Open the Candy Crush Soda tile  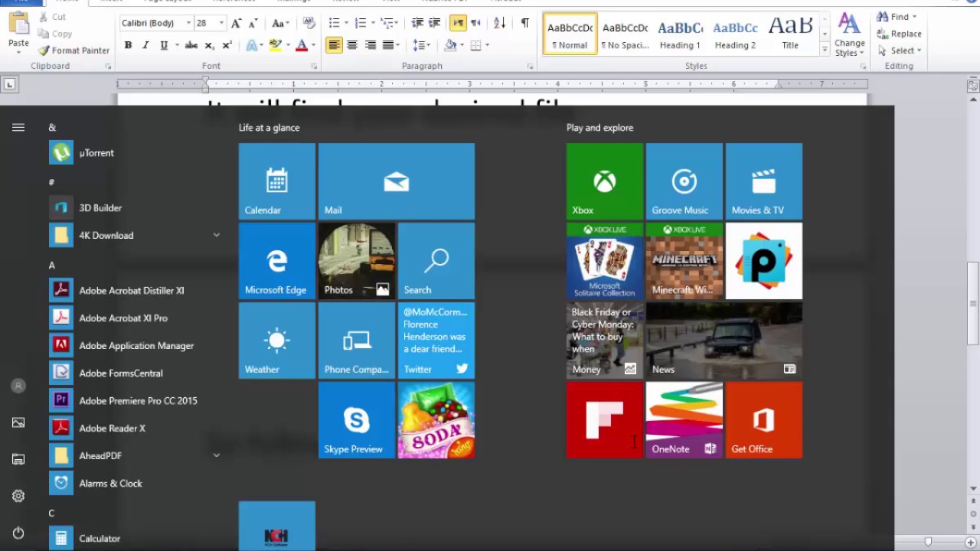coord(436,420)
